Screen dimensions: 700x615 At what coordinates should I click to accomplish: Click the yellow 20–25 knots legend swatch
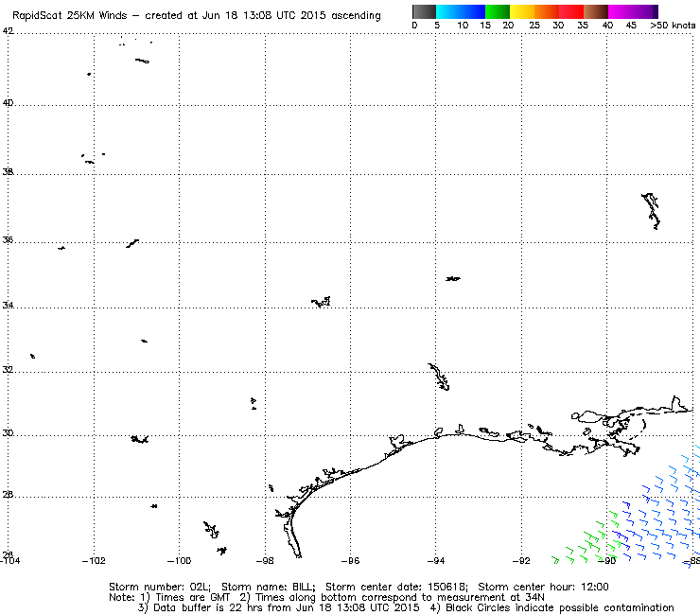click(522, 11)
